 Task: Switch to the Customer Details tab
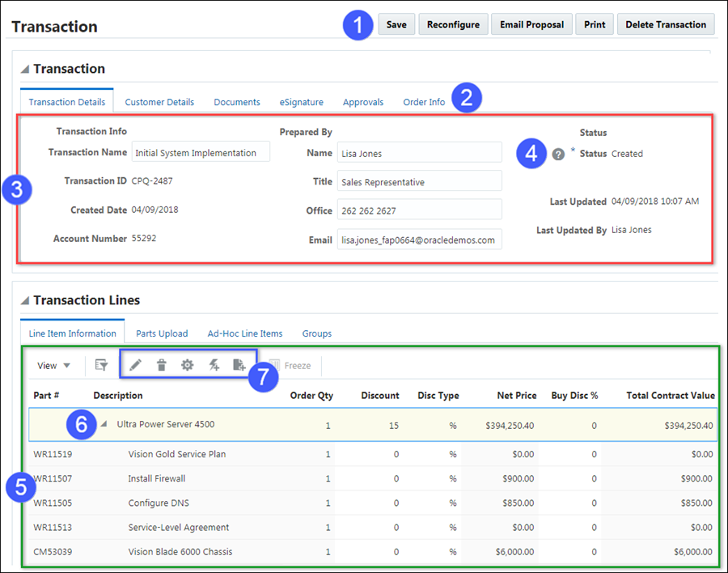click(x=159, y=101)
